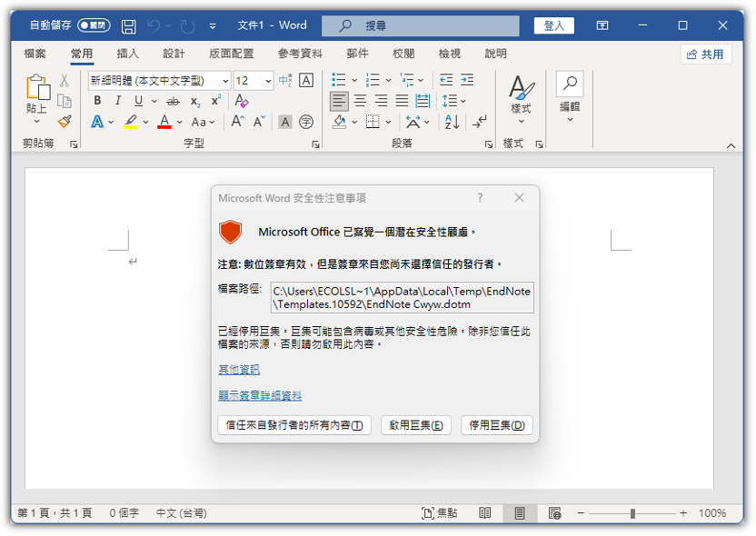Click the 啟用巨集 button

[416, 425]
